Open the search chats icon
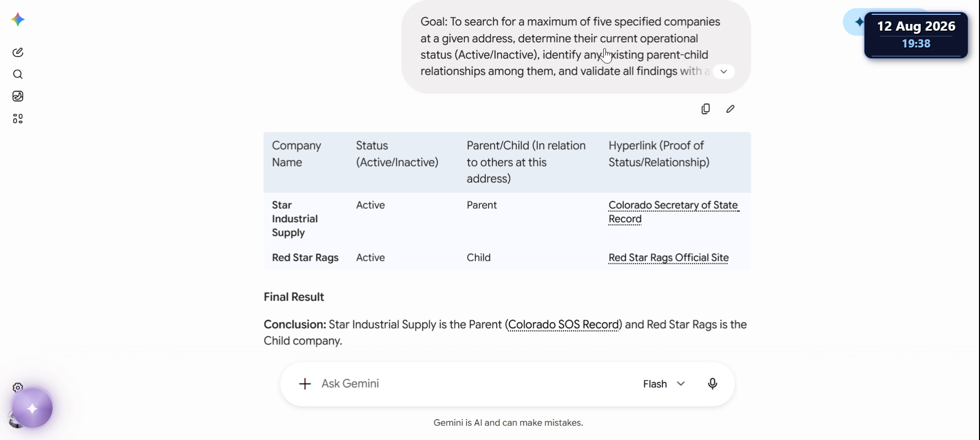This screenshot has width=980, height=440. [18, 75]
